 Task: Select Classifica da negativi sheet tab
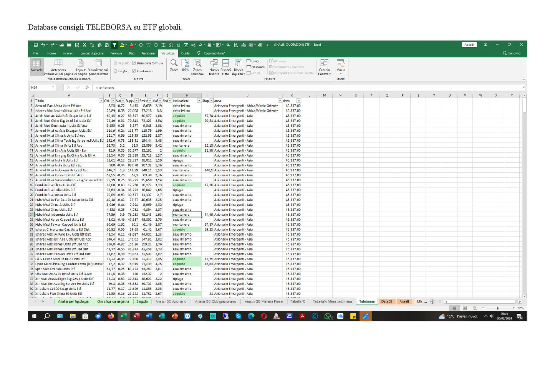click(x=113, y=302)
